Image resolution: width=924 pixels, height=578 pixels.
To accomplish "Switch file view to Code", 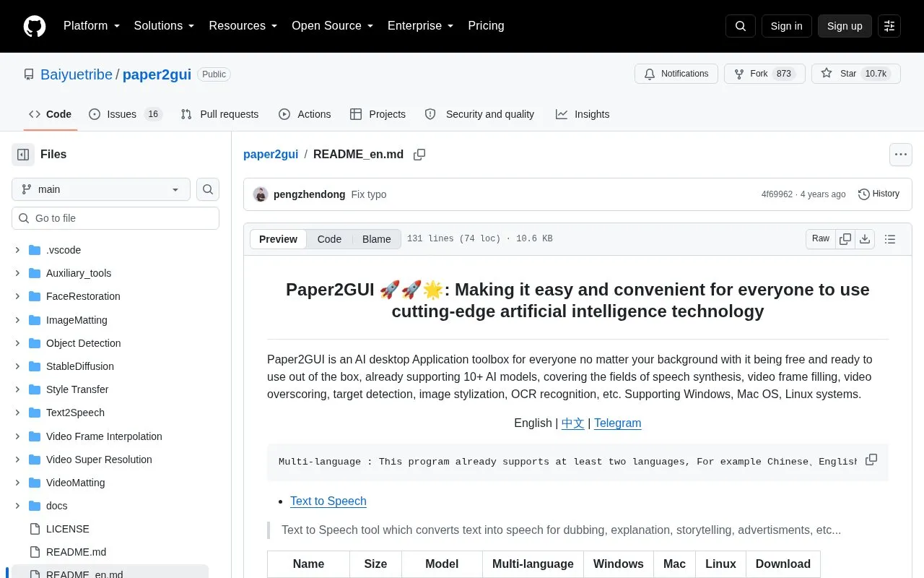I will point(329,239).
